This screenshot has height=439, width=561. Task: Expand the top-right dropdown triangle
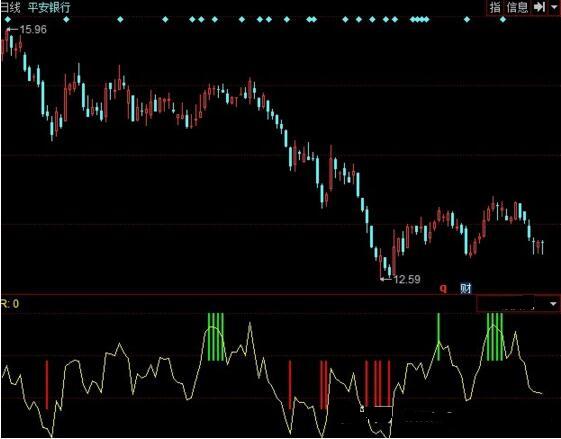click(x=554, y=7)
